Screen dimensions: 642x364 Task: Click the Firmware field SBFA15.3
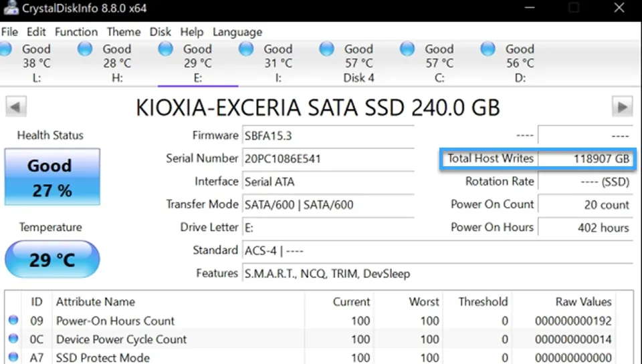[328, 136]
